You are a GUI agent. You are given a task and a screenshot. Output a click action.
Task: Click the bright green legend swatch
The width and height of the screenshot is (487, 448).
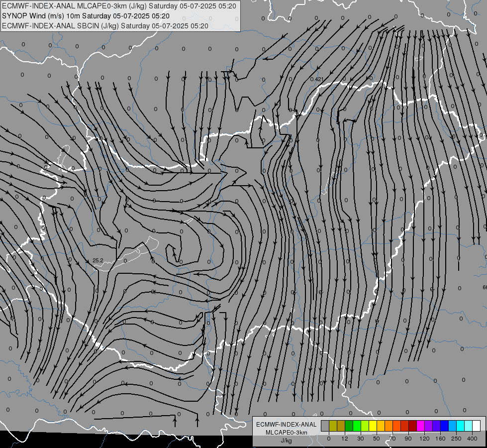coord(357,426)
